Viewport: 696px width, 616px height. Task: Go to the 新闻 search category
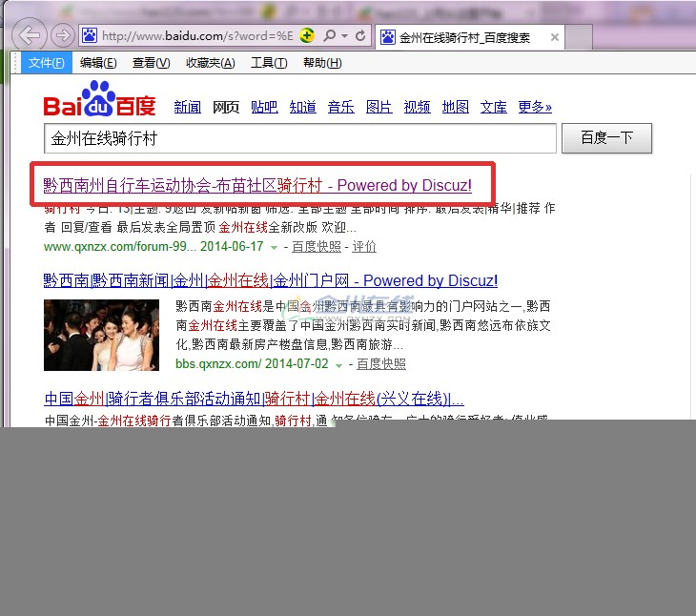coord(187,107)
